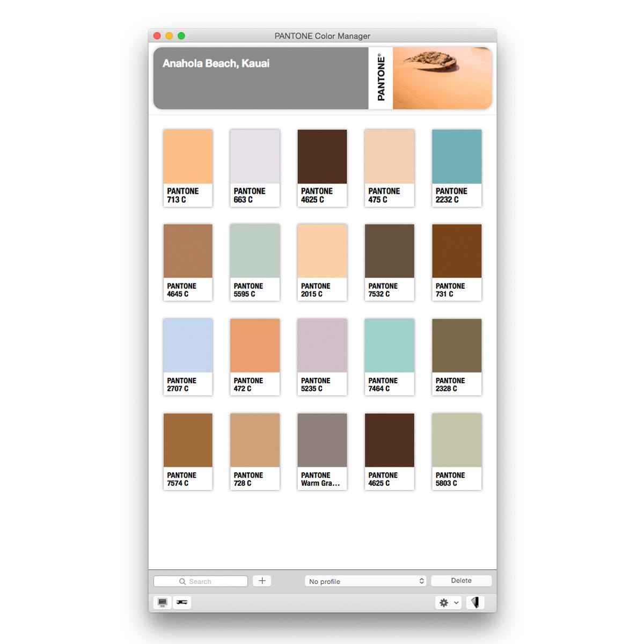Open the No profile dropdown

366,581
